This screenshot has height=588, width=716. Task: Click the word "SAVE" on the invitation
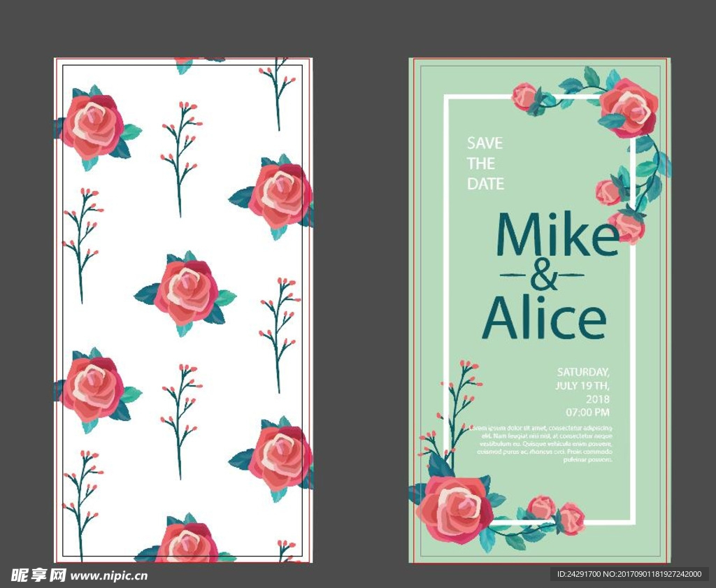pos(485,143)
